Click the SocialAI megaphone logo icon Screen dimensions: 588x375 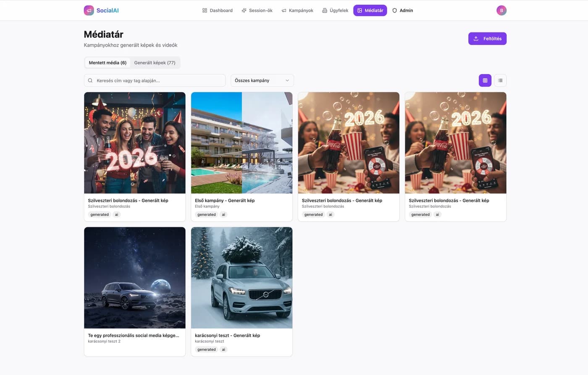click(x=89, y=11)
